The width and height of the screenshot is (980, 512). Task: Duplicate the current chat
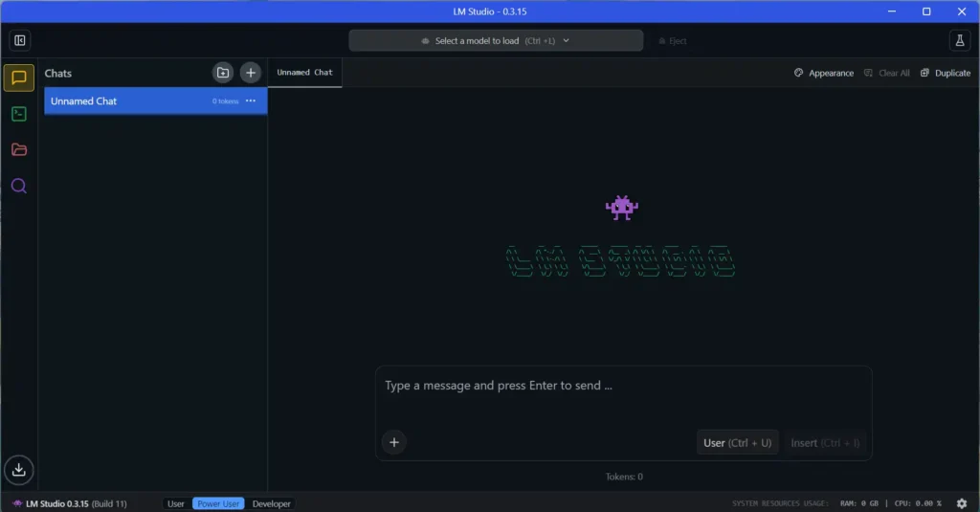coord(945,73)
